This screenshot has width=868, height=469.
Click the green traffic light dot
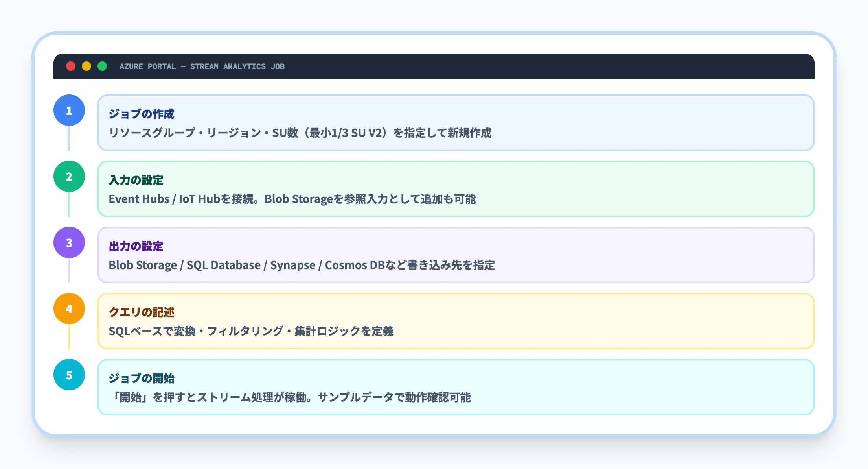103,66
